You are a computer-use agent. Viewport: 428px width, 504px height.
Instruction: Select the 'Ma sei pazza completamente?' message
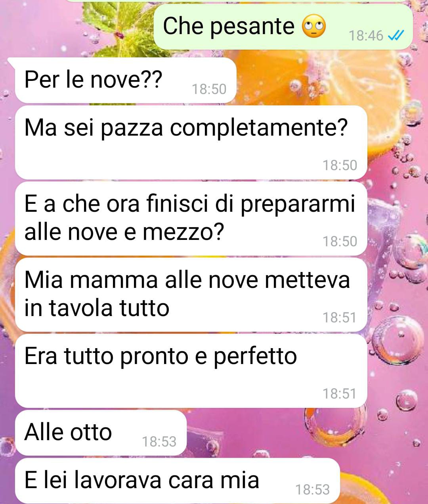click(x=191, y=142)
